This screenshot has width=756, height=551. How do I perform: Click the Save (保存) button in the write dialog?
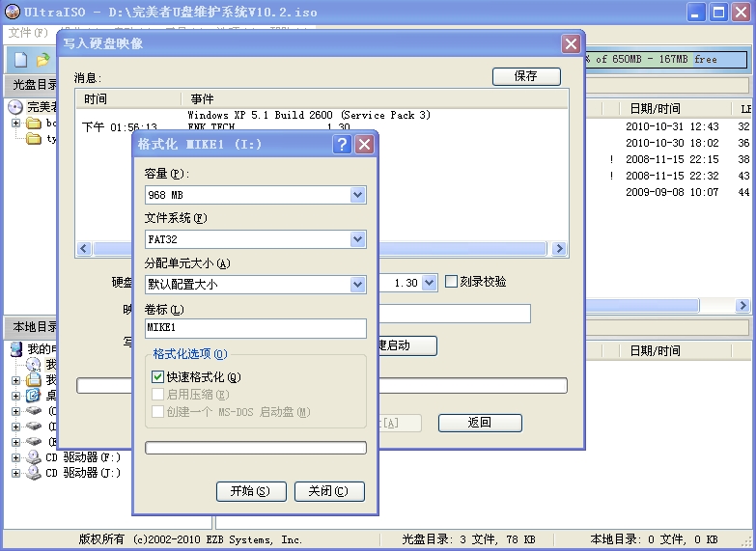click(x=526, y=76)
